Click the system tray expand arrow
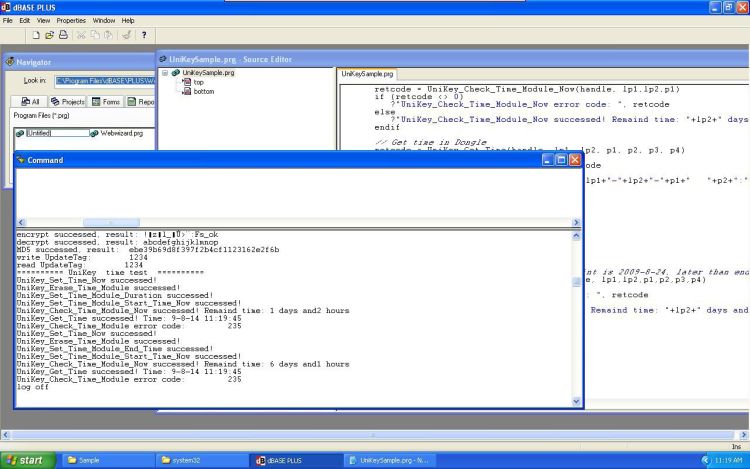The width and height of the screenshot is (750, 469). coord(705,460)
